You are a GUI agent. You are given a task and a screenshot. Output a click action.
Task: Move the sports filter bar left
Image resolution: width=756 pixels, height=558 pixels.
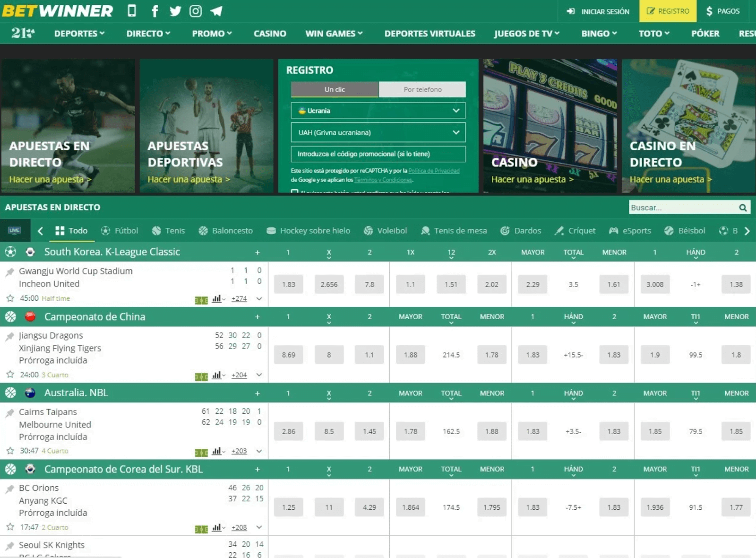pyautogui.click(x=40, y=231)
